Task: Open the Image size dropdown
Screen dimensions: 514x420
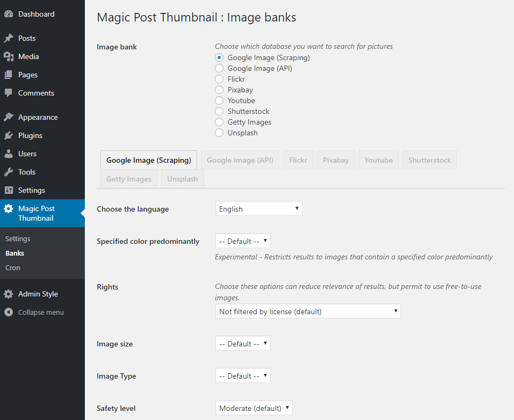Action: pyautogui.click(x=243, y=343)
